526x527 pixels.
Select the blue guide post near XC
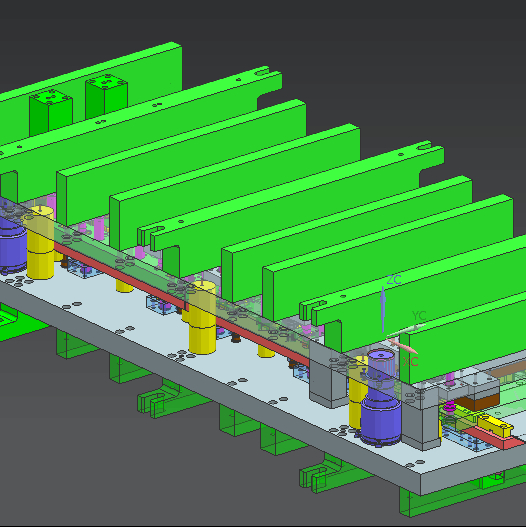click(381, 397)
